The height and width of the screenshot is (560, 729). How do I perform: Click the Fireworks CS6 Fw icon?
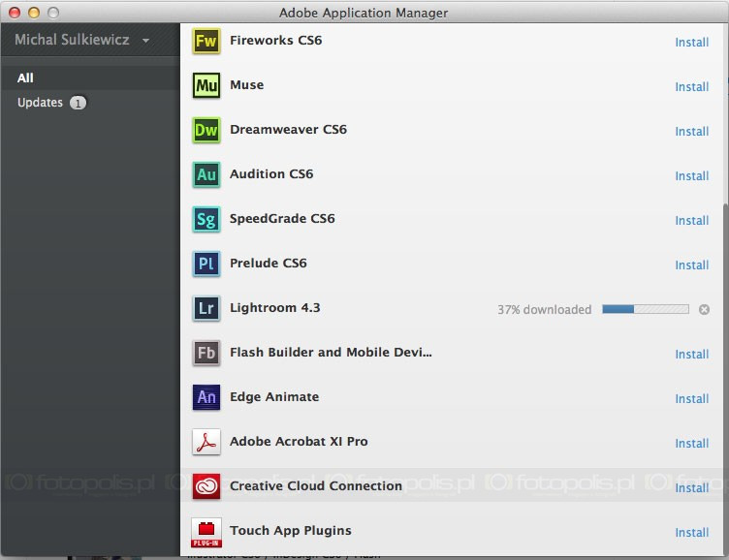206,41
